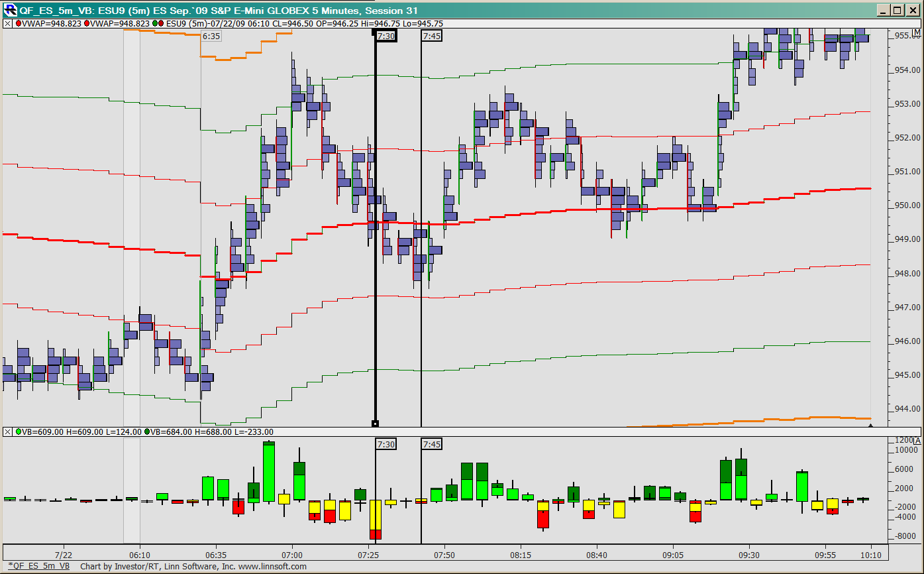Click the 7:30 marker label in volume pane
Screen dimensions: 924x574
386,444
